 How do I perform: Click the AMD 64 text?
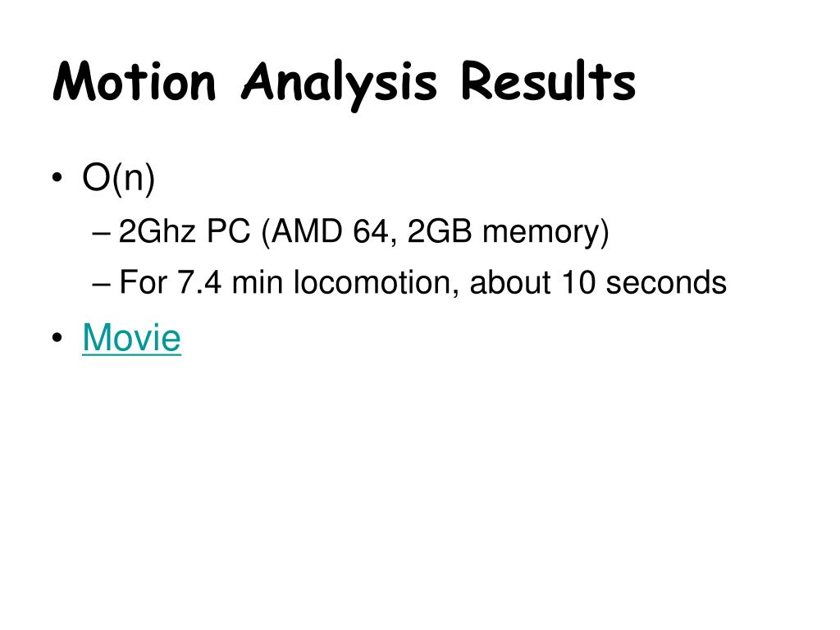[329, 232]
